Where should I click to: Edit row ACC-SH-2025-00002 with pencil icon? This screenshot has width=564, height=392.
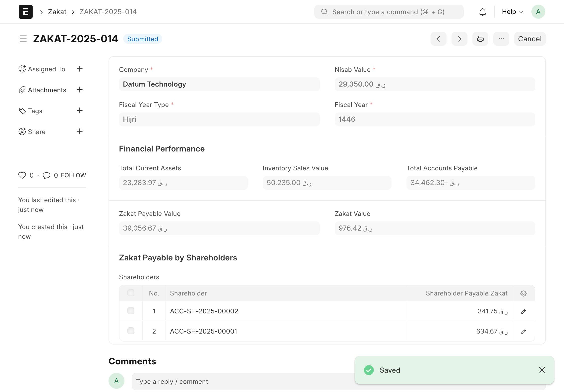coord(523,311)
